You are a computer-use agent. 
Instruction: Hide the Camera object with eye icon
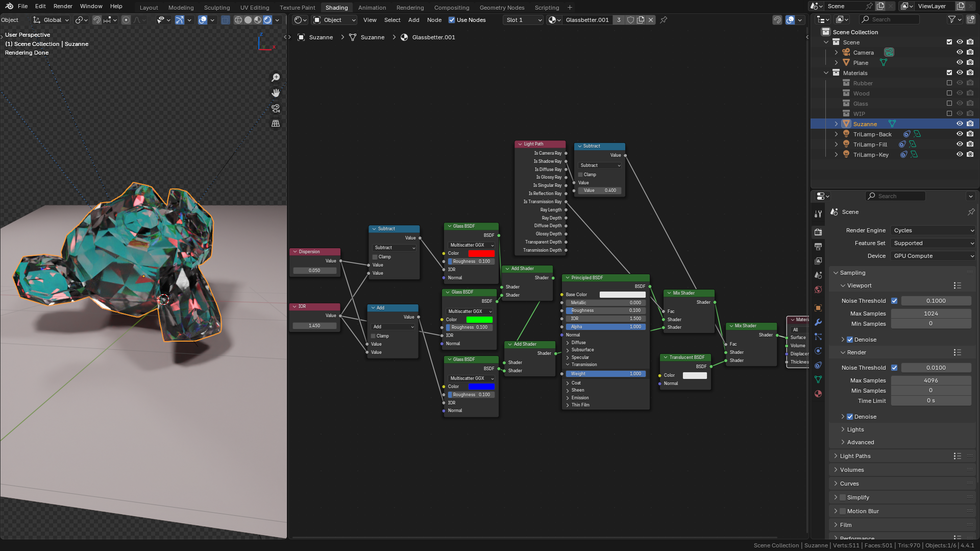click(x=960, y=53)
